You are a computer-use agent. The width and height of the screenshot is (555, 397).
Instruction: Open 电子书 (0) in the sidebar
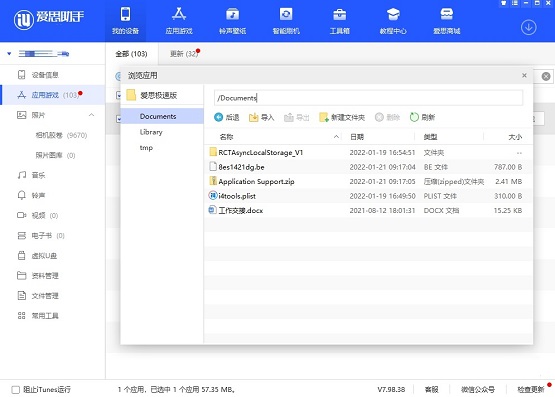(52, 236)
